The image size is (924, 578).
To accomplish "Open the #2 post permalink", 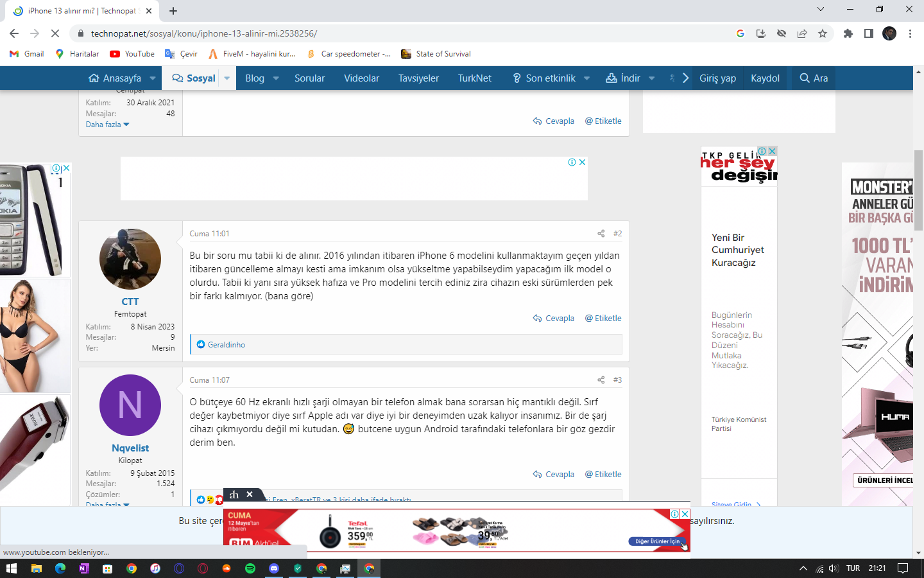I will pyautogui.click(x=617, y=234).
